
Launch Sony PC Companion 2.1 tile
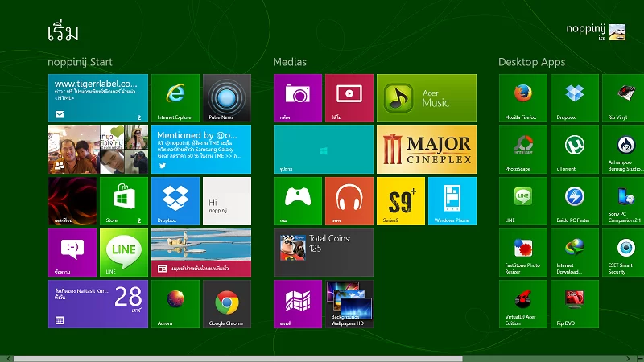(623, 201)
